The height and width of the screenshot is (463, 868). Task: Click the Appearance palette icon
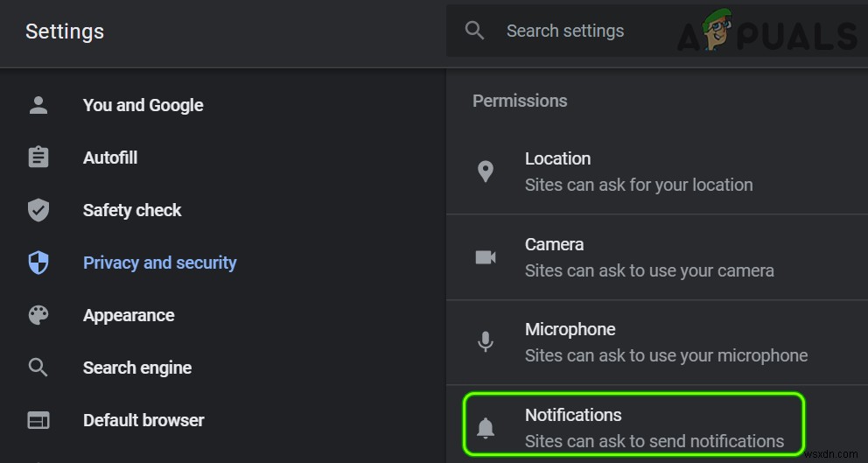coord(38,315)
